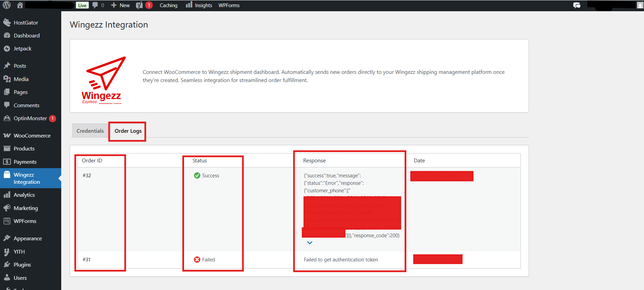
Task: Click the Wingezz Express logo image
Action: [x=103, y=80]
